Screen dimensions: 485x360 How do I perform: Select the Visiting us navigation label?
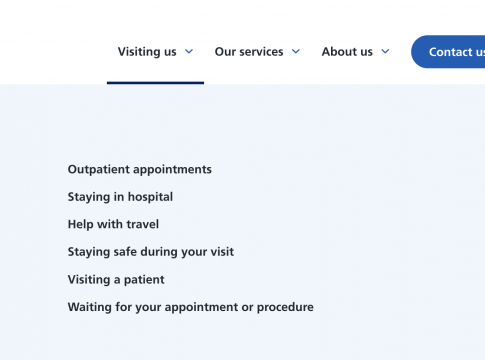point(147,52)
